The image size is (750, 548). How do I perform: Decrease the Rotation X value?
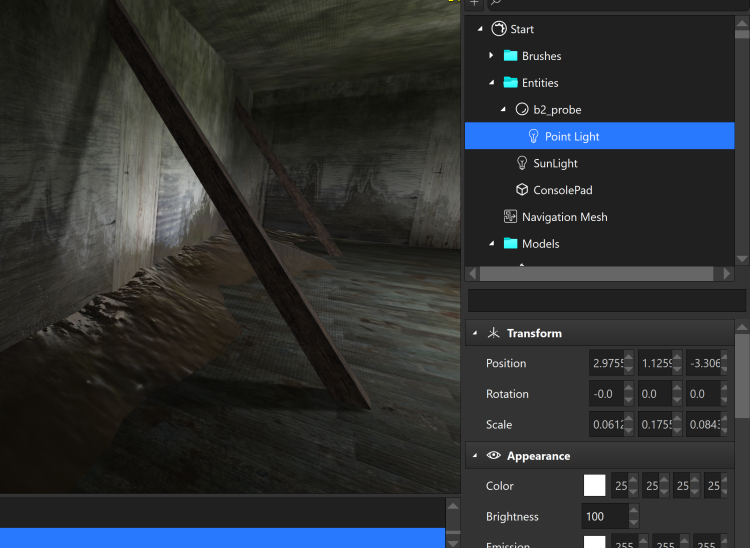pos(628,400)
